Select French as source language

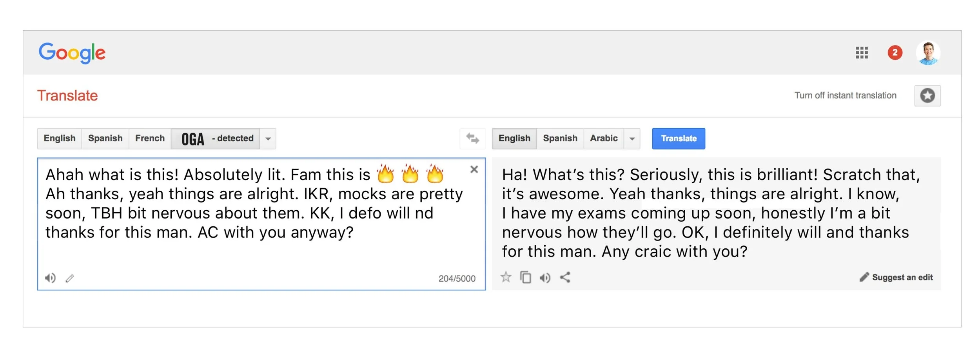pos(150,138)
